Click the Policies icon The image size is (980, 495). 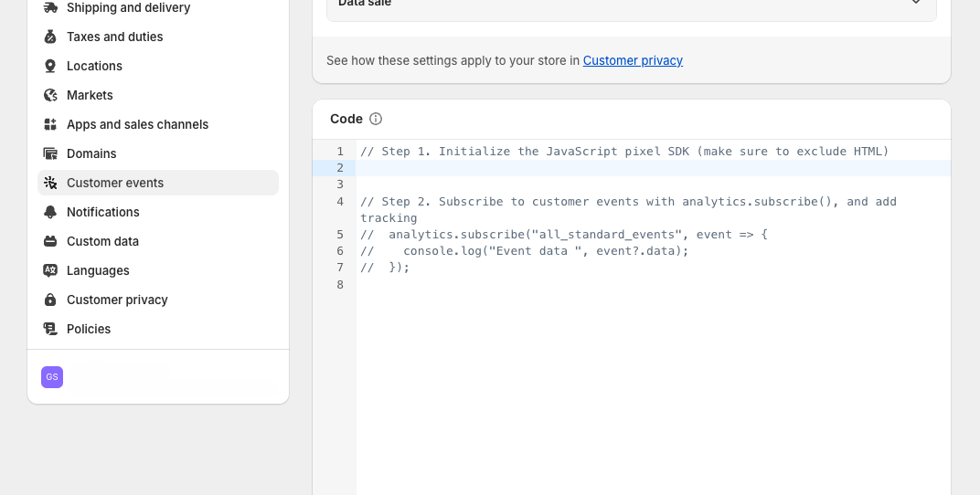click(x=50, y=329)
